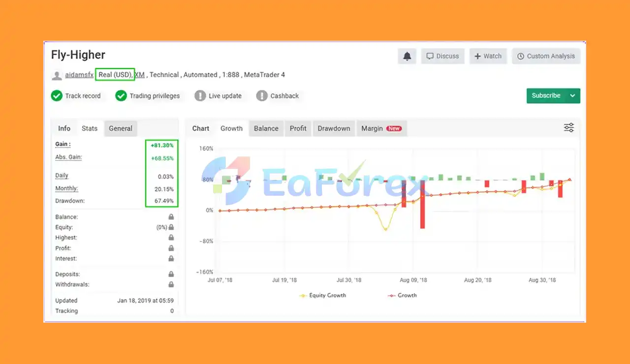Click the notification bell icon
Viewport: 630px width, 364px height.
(x=407, y=56)
